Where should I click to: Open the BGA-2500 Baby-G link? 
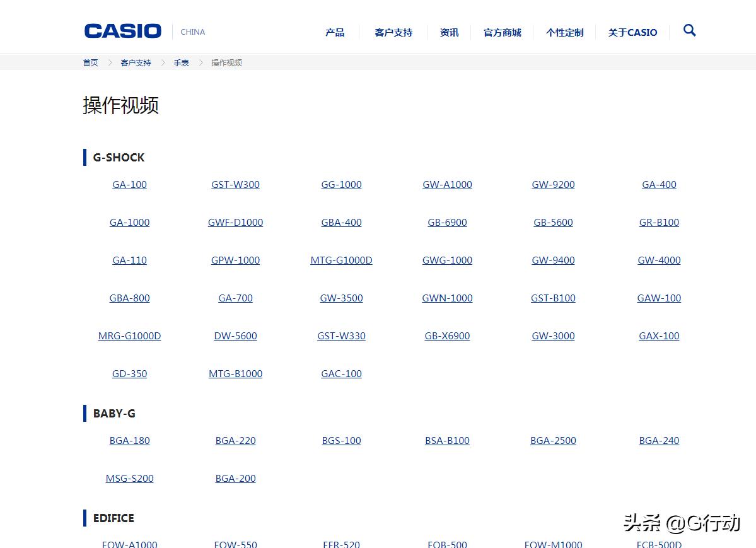[x=553, y=440]
